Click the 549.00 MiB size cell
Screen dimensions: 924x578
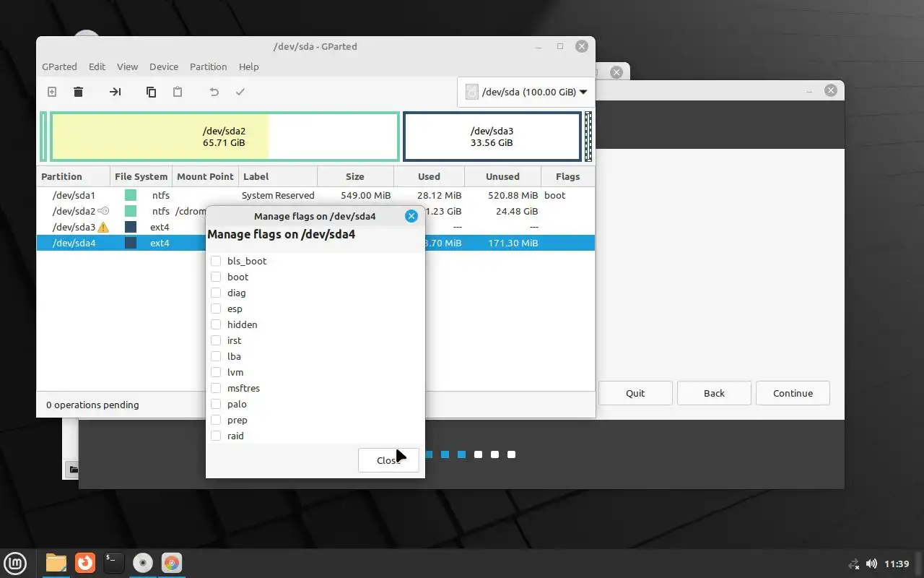tap(366, 195)
